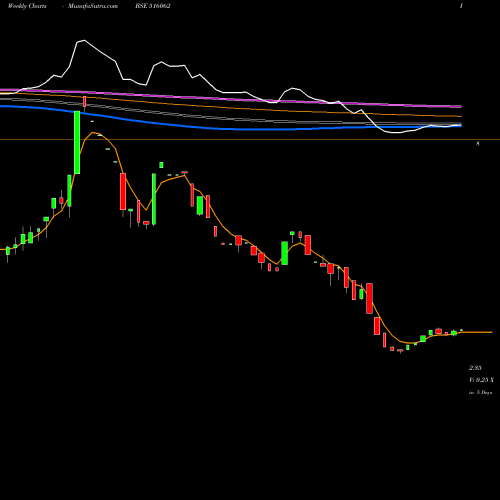500x500 pixels.
Task: Click the 'V: 0.25 X' volume text
Action: [x=481, y=380]
